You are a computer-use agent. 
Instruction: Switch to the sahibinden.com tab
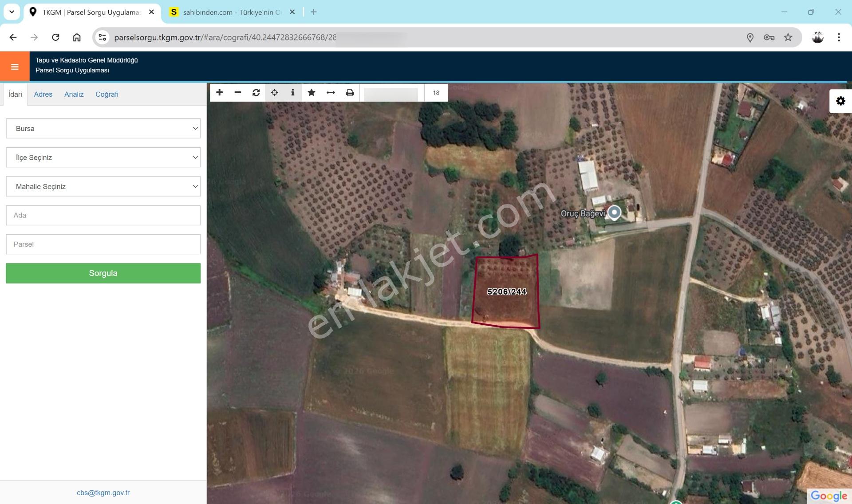[233, 12]
